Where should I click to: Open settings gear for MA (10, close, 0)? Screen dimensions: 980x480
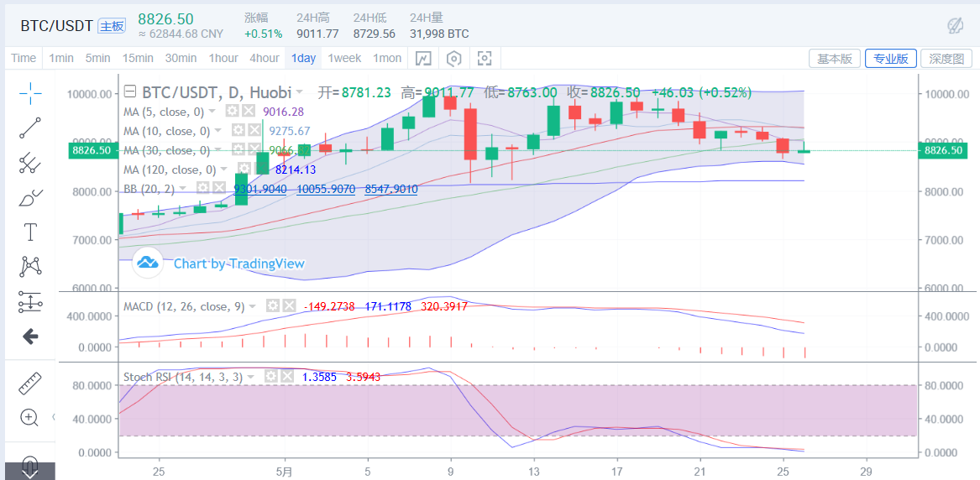click(x=238, y=130)
